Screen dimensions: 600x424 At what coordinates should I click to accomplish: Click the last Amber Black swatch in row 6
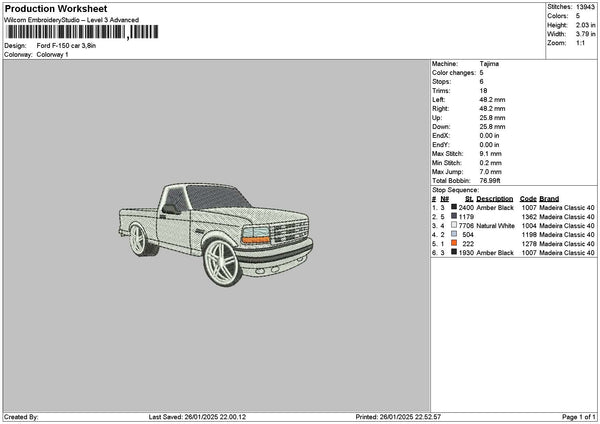[x=454, y=252]
